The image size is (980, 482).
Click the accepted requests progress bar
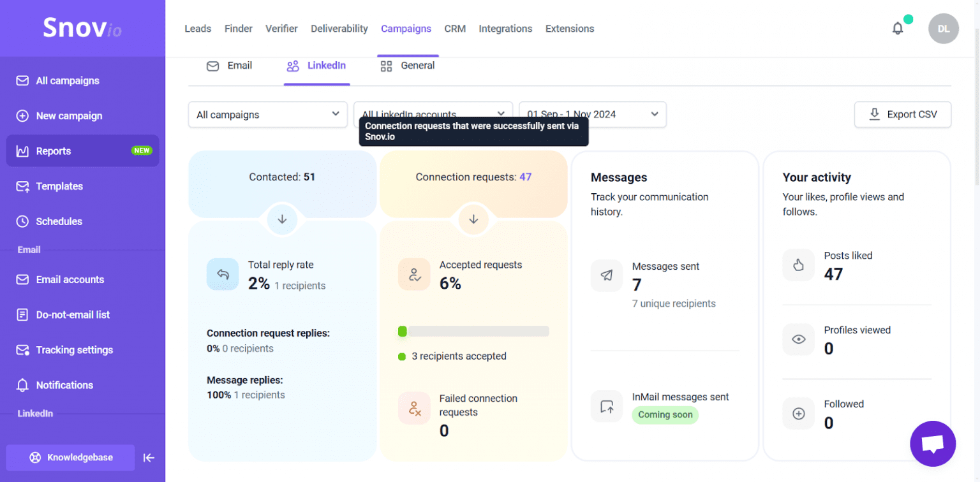[473, 331]
